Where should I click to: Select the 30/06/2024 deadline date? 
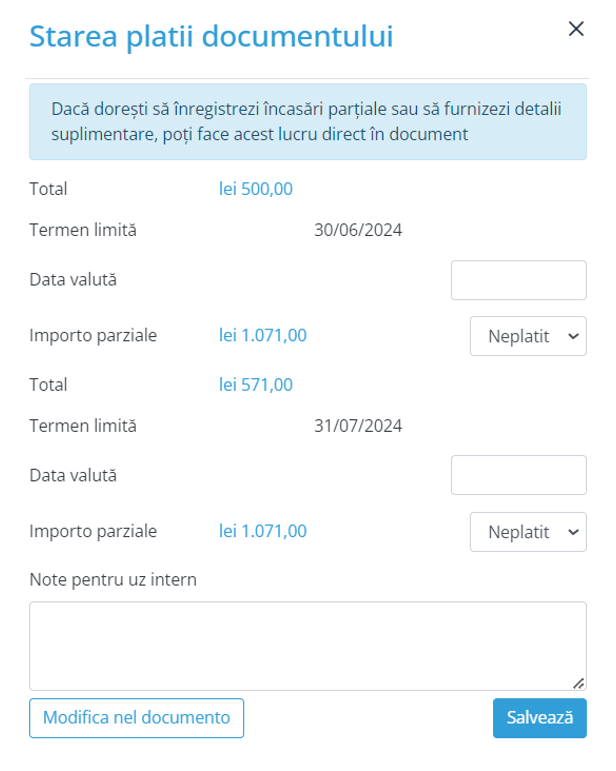[358, 230]
